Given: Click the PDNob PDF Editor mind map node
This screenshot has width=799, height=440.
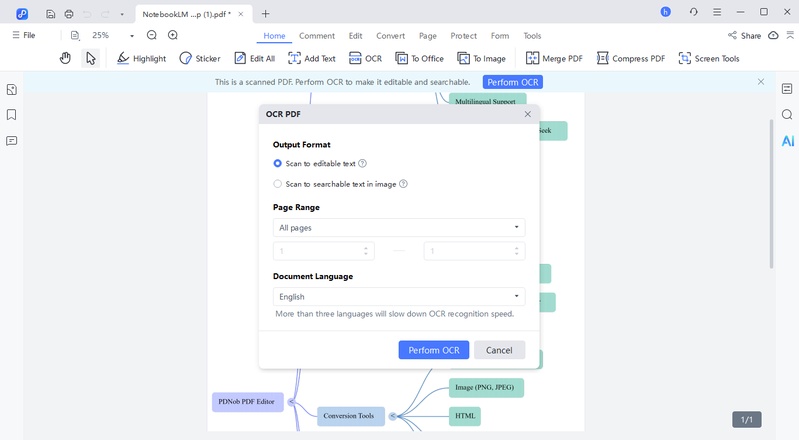Looking at the screenshot, I should (247, 402).
